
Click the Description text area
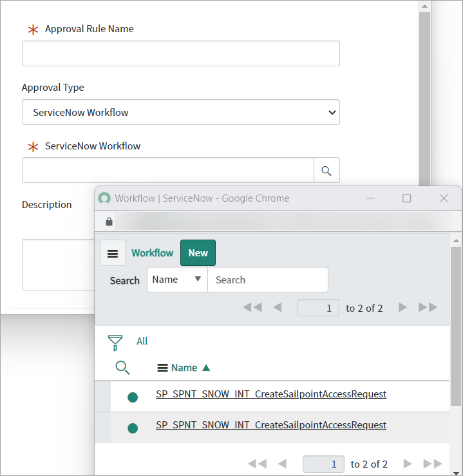58,265
